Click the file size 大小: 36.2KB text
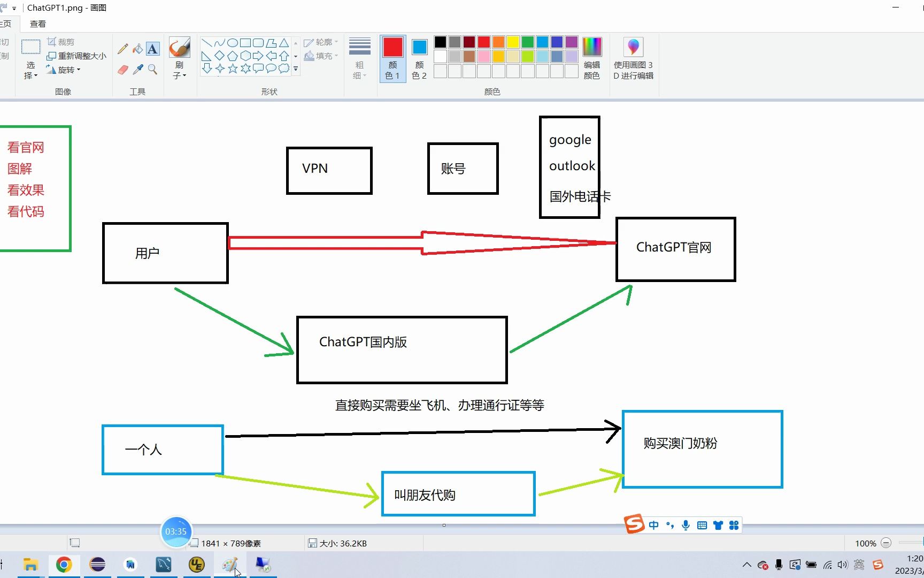924x578 pixels. tap(343, 543)
